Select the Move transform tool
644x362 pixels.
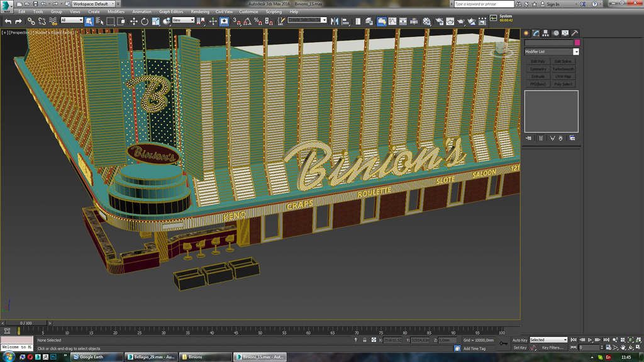point(133,21)
